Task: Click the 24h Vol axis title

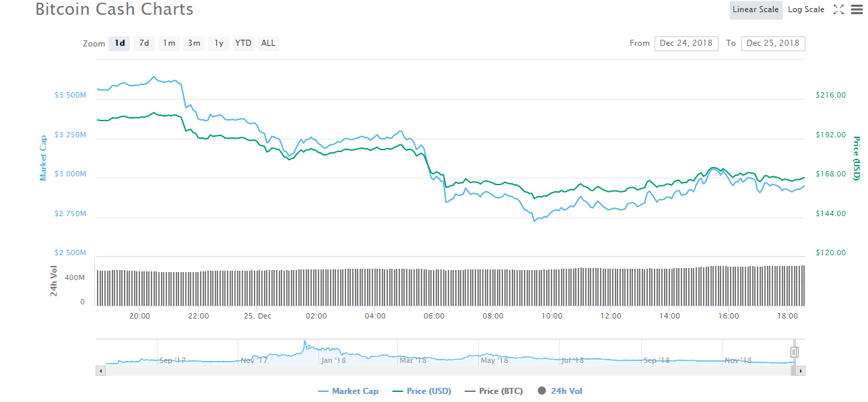Action: 55,280
